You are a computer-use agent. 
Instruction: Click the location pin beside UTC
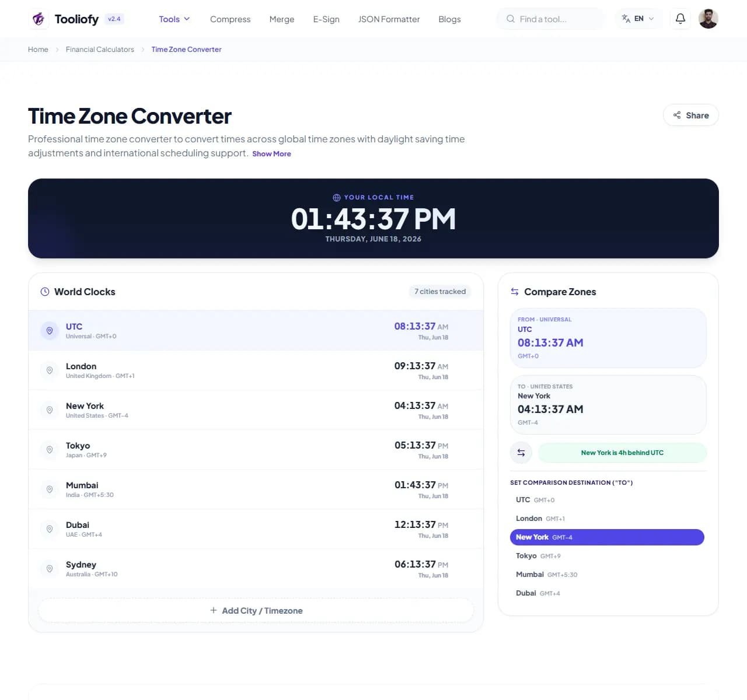click(50, 331)
